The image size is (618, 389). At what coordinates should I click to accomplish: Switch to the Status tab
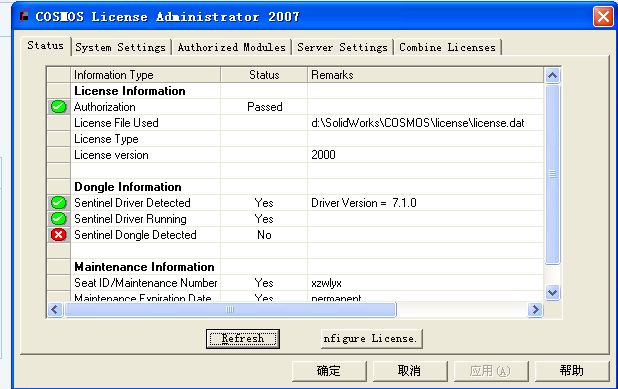click(x=45, y=46)
